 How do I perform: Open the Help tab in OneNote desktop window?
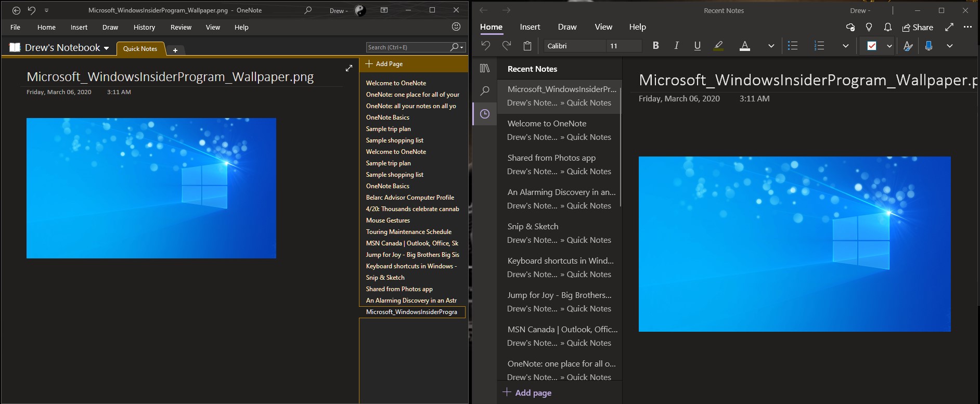(x=241, y=27)
